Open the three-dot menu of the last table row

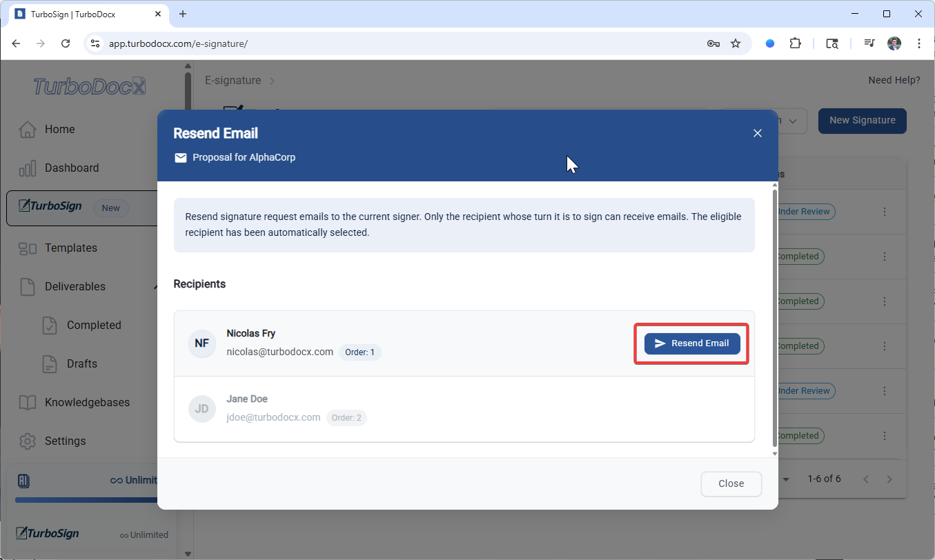pyautogui.click(x=885, y=436)
